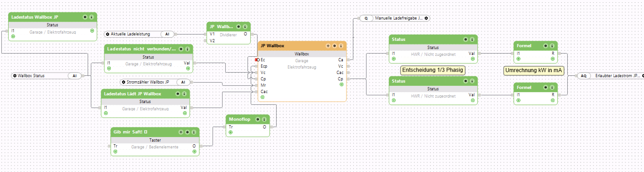
Task: Open the gear icon on Gib mir Saft! block
Action: pos(187,132)
